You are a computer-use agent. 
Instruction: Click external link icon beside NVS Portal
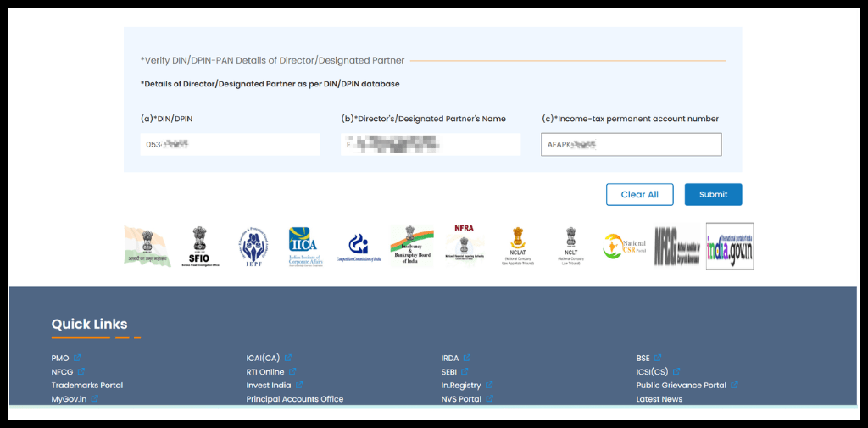click(490, 398)
